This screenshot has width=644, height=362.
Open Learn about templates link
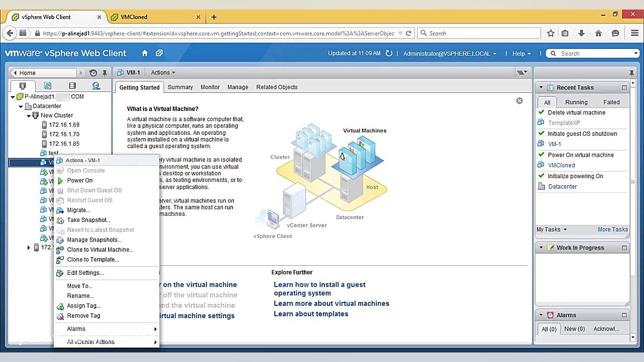click(x=311, y=313)
